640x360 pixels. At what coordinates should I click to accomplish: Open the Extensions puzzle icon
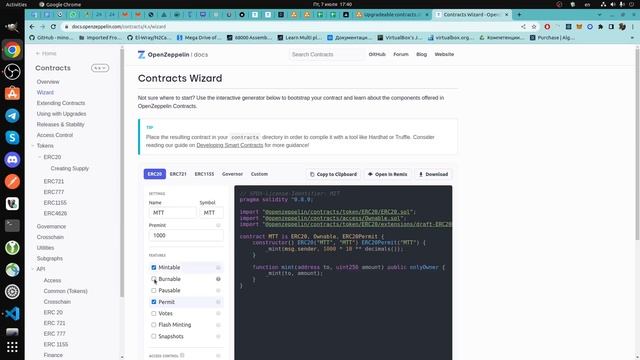(600, 27)
